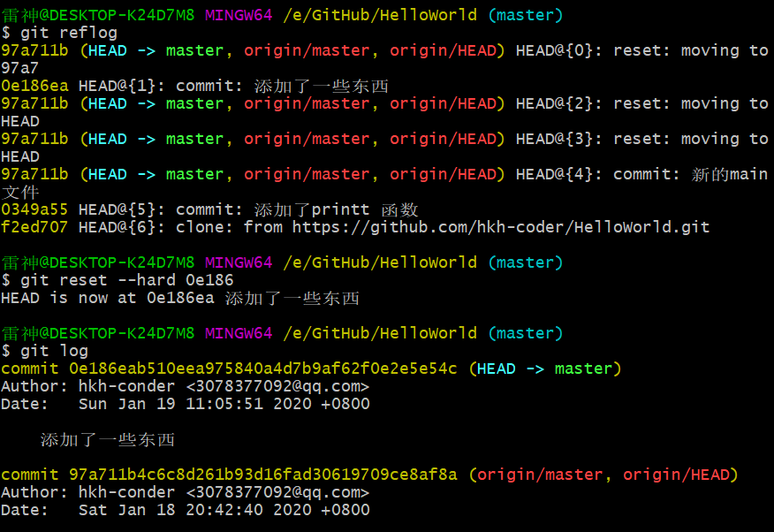Click the 'git log' command text
The image size is (774, 532).
tap(54, 351)
